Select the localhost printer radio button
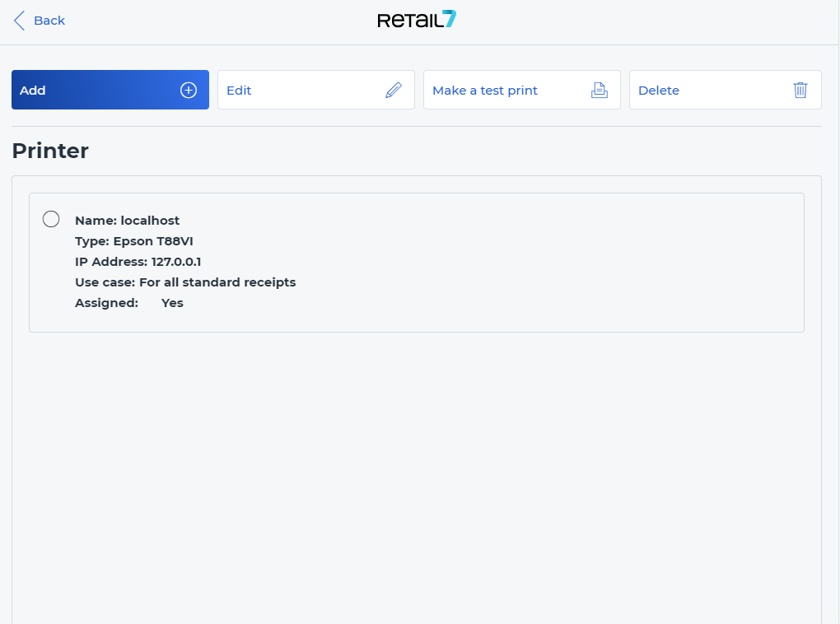Viewport: 840px width, 624px height. pos(51,219)
